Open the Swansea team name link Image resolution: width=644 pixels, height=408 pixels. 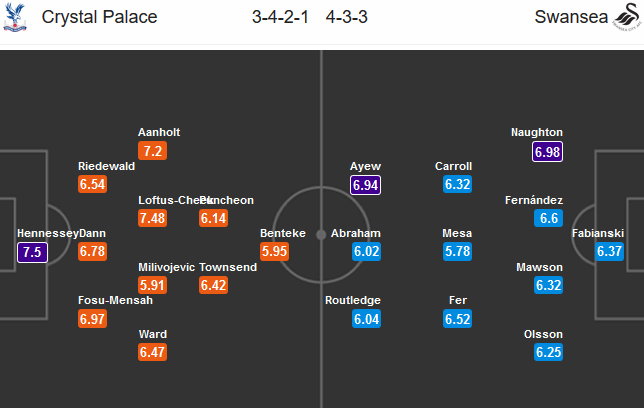click(x=569, y=17)
